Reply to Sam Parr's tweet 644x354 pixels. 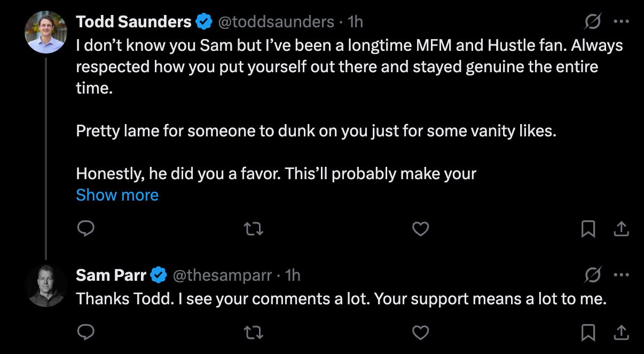(x=86, y=333)
